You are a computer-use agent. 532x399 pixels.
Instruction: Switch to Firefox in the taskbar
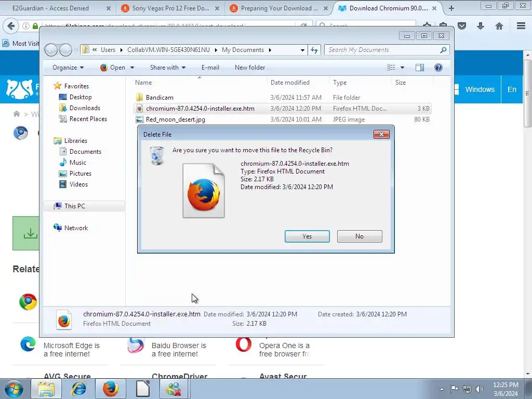point(111,389)
